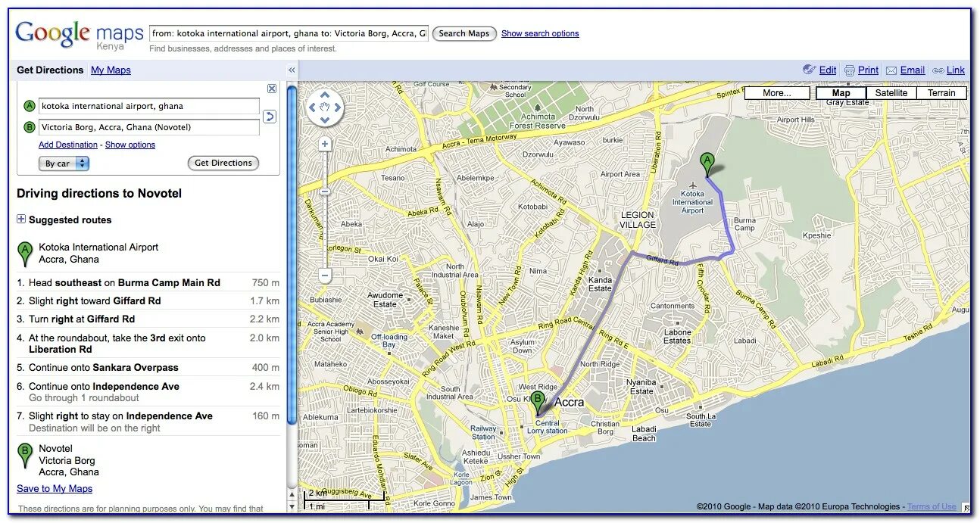
Task: Click the Get Directions button
Action: click(223, 163)
